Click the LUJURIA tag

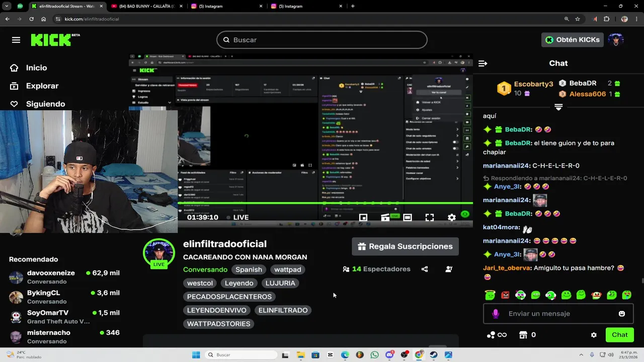(280, 283)
